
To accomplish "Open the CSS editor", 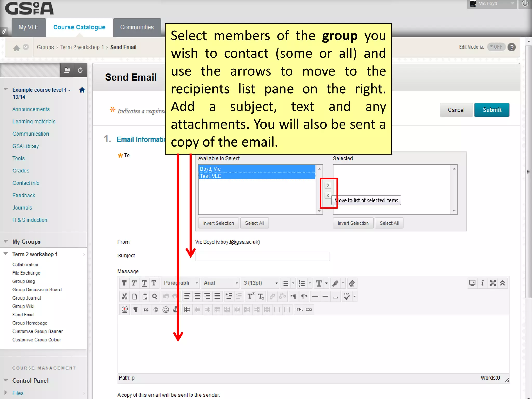I will 309,309.
